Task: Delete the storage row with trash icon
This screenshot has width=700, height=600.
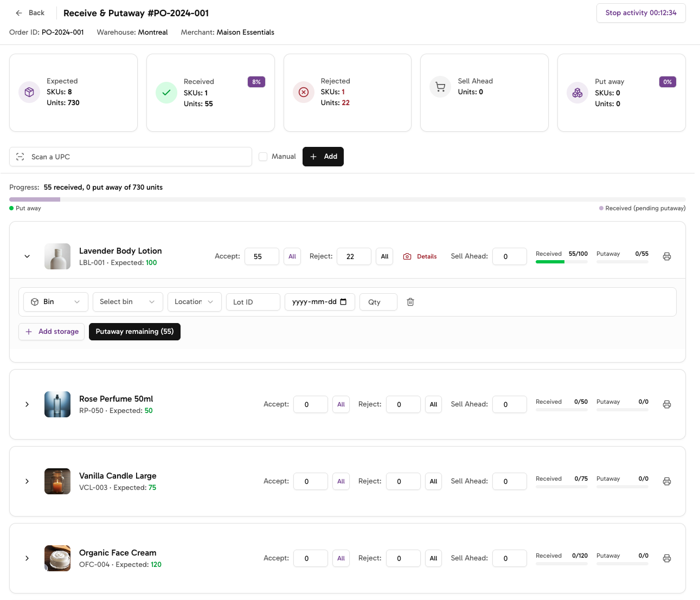Action: tap(410, 302)
